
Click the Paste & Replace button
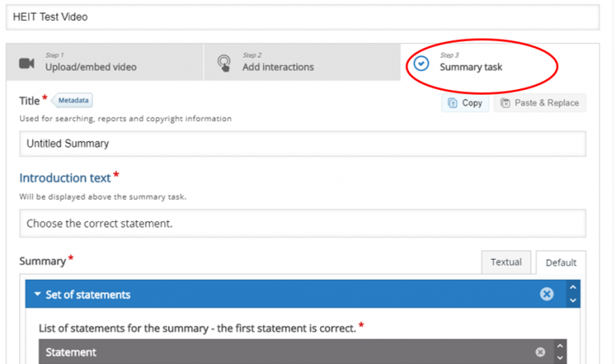(540, 103)
